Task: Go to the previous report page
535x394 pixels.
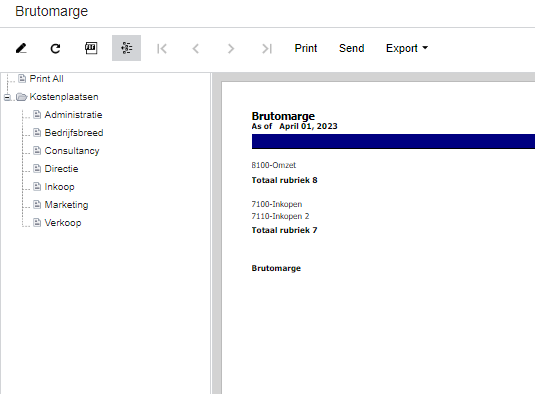Action: point(196,48)
